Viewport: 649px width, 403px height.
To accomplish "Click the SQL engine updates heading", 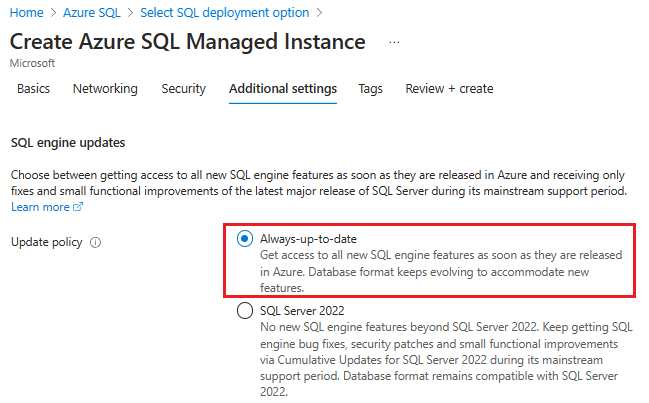I will [x=67, y=143].
